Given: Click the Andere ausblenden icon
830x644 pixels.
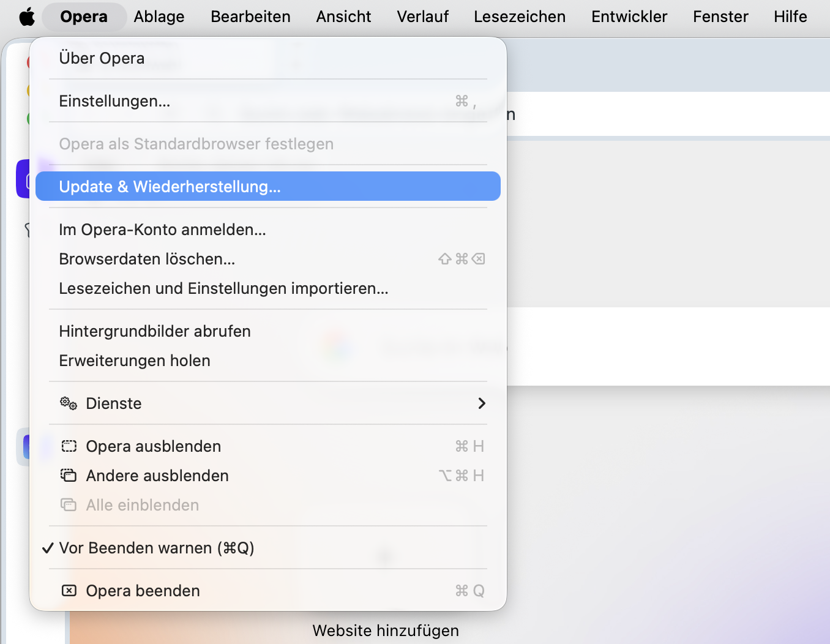Looking at the screenshot, I should point(69,475).
